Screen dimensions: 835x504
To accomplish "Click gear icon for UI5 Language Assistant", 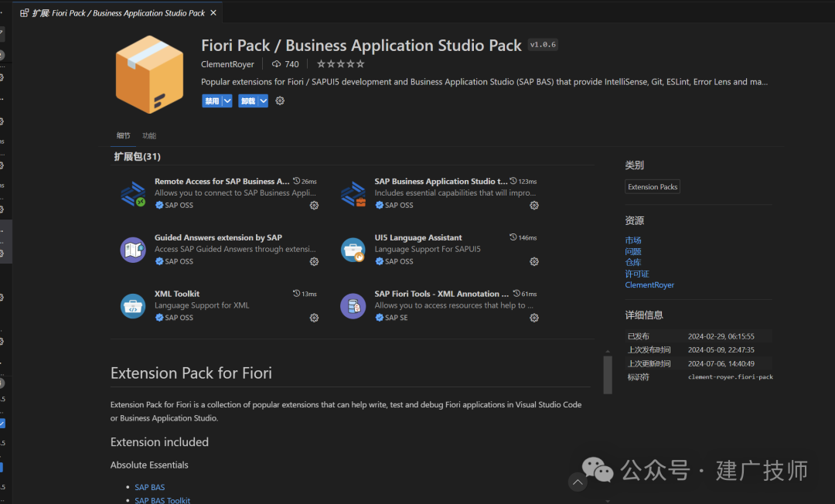I will (x=534, y=261).
